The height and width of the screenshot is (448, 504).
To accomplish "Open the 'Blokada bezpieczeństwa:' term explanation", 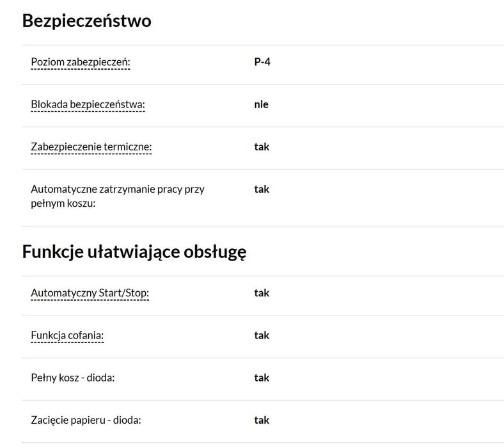I will point(88,104).
